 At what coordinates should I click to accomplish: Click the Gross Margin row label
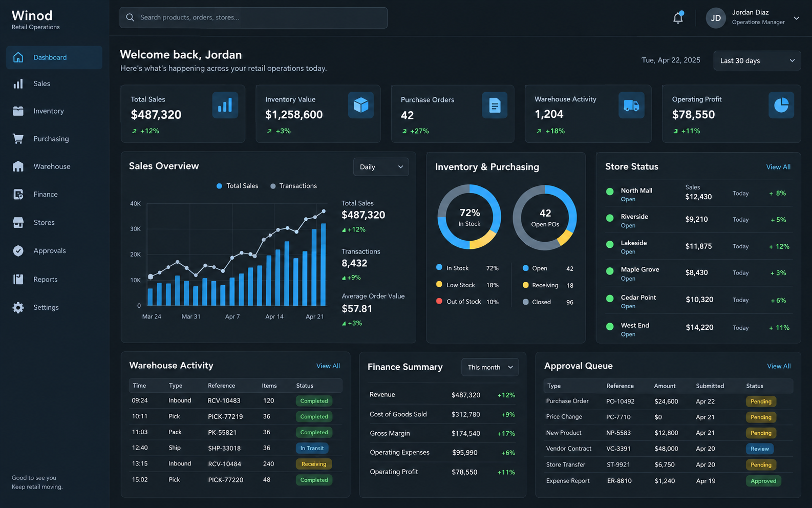pos(390,433)
